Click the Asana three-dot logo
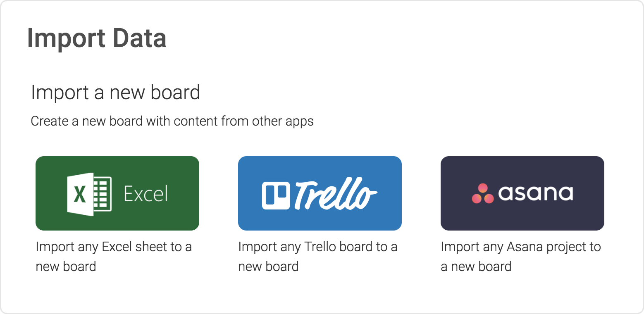This screenshot has width=644, height=314. pos(483,193)
